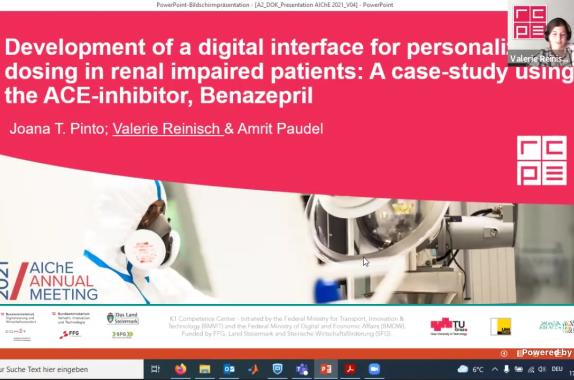The width and height of the screenshot is (574, 380).
Task: Open the DEU keyboard language selector
Action: pyautogui.click(x=557, y=369)
